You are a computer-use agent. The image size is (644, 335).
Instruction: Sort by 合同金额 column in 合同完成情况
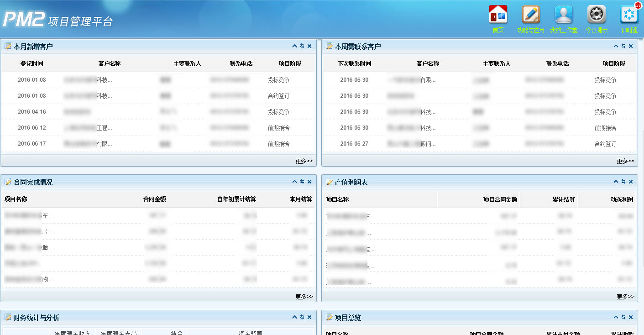154,199
